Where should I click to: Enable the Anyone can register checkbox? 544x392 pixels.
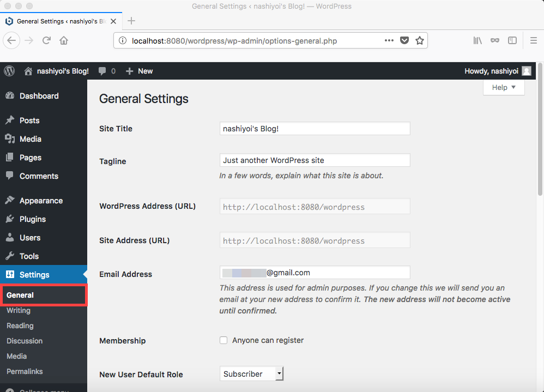223,340
